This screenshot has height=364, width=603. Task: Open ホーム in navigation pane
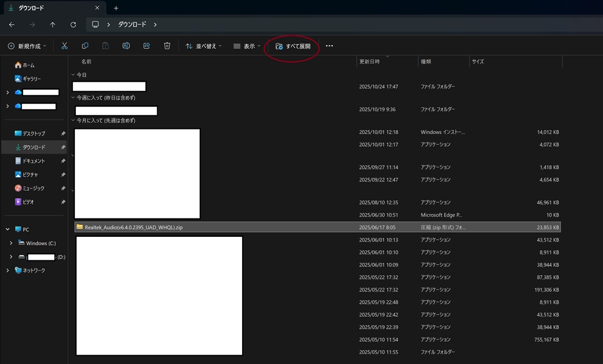(25, 65)
